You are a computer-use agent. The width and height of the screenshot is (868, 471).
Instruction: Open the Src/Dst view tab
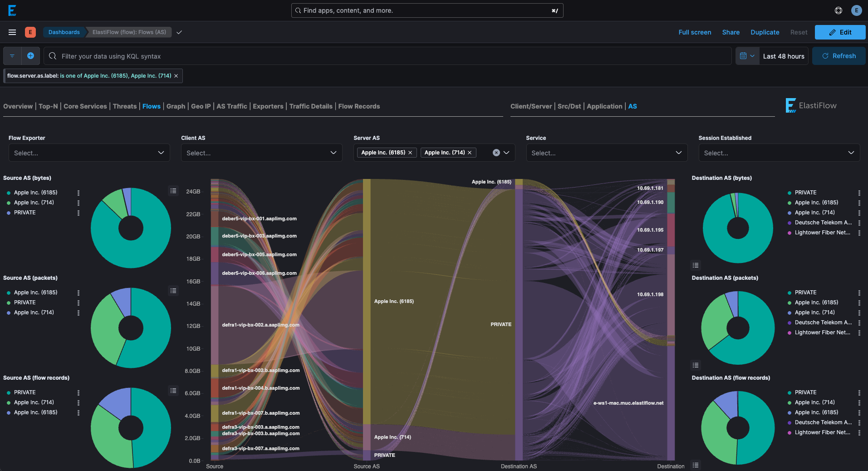point(569,106)
